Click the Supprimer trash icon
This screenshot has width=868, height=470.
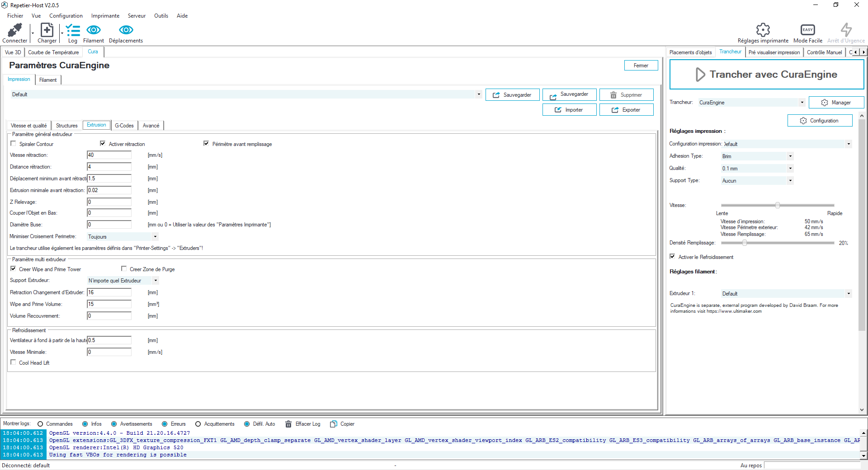click(x=613, y=95)
